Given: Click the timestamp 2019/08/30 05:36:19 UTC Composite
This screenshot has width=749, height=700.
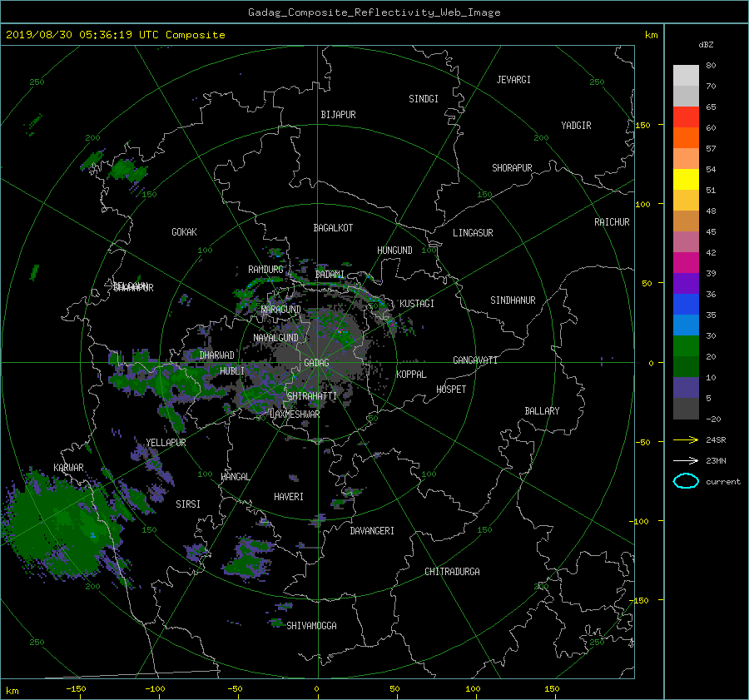Looking at the screenshot, I should pyautogui.click(x=115, y=35).
